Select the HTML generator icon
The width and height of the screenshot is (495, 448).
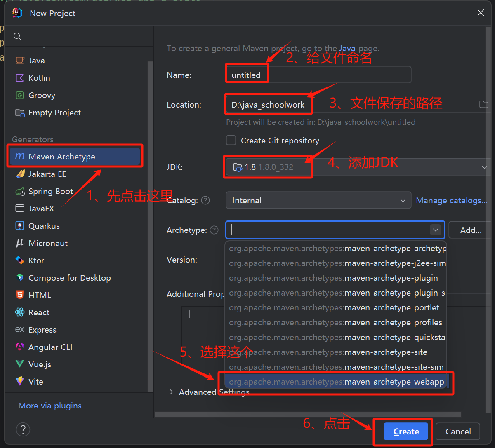click(20, 295)
